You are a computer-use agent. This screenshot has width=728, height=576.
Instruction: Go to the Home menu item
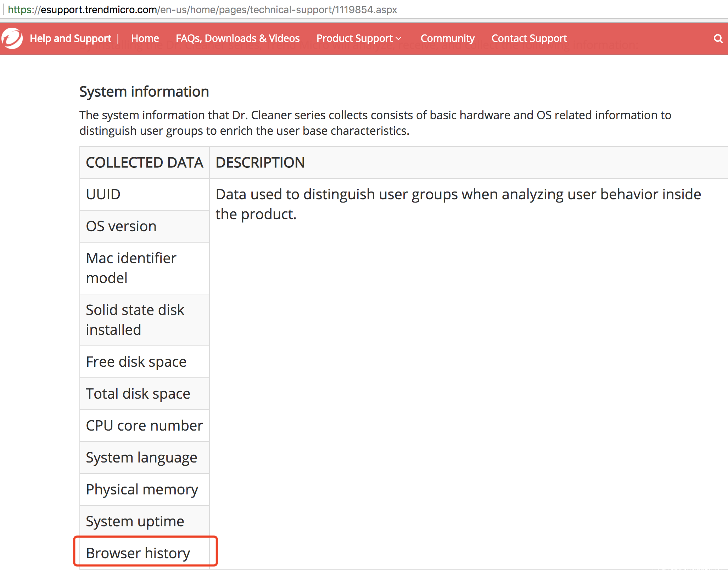[145, 38]
